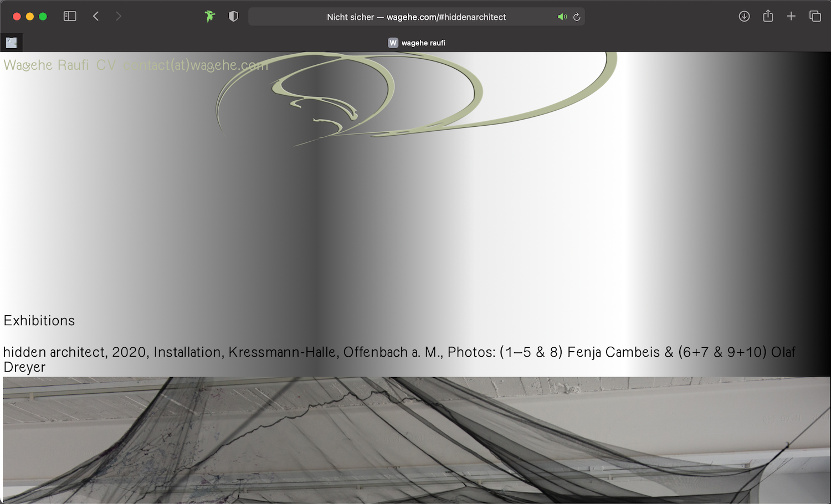Open the CV page link
The image size is (831, 504).
(107, 65)
